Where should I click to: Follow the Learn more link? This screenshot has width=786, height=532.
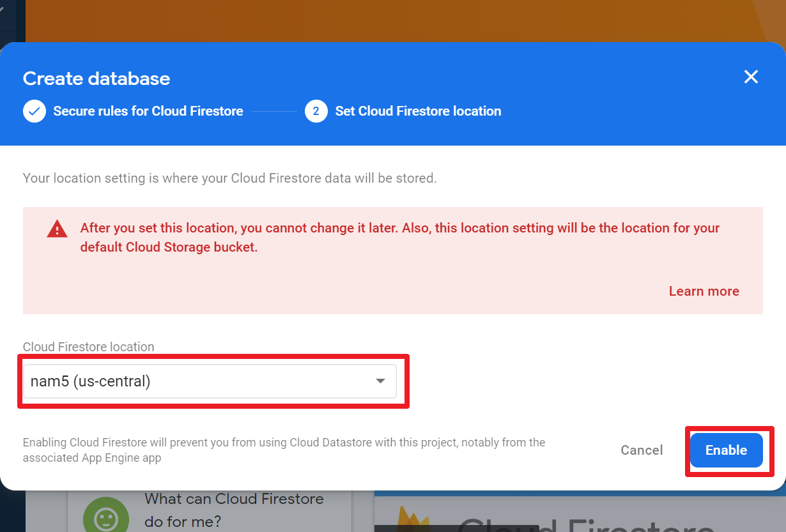tap(704, 291)
